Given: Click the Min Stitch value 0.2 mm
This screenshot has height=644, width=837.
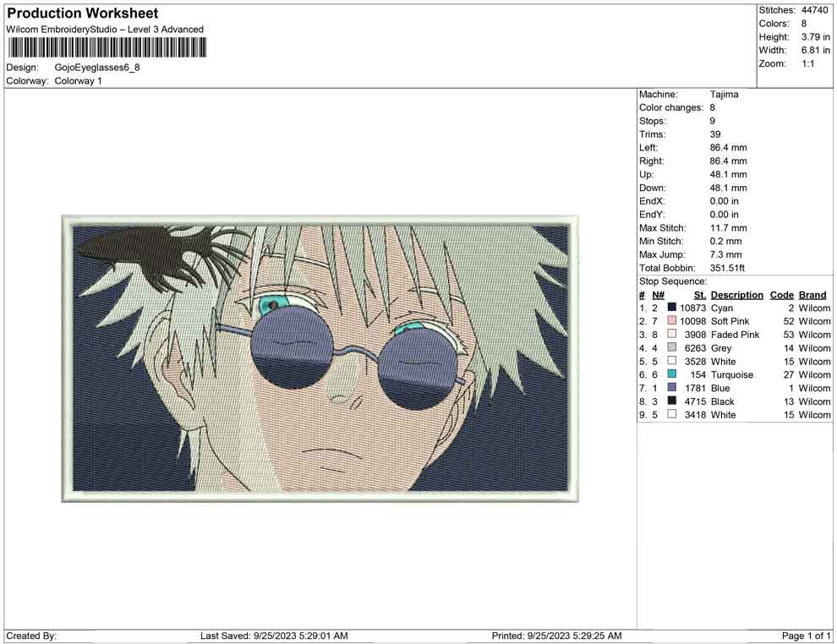Looking at the screenshot, I should [x=726, y=241].
